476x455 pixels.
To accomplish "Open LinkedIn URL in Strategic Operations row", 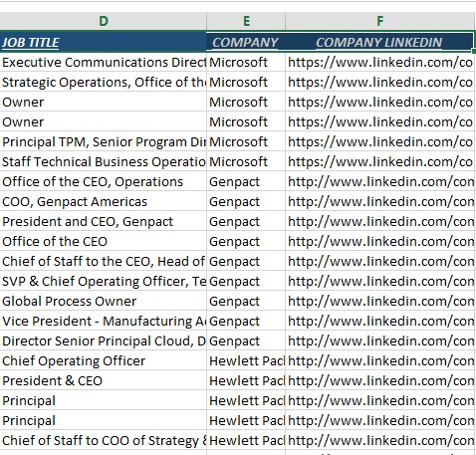I will (379, 82).
